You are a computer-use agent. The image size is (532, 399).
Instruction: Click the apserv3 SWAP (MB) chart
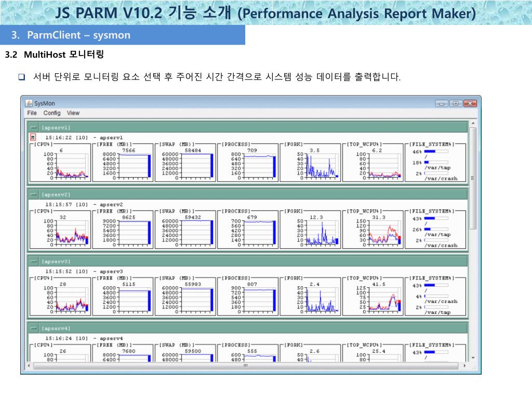tap(185, 297)
